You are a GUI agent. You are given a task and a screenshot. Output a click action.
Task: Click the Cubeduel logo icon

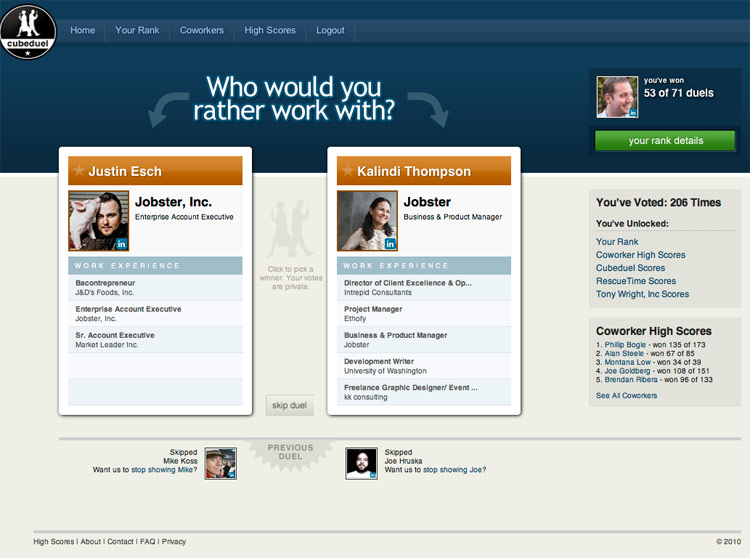click(28, 30)
